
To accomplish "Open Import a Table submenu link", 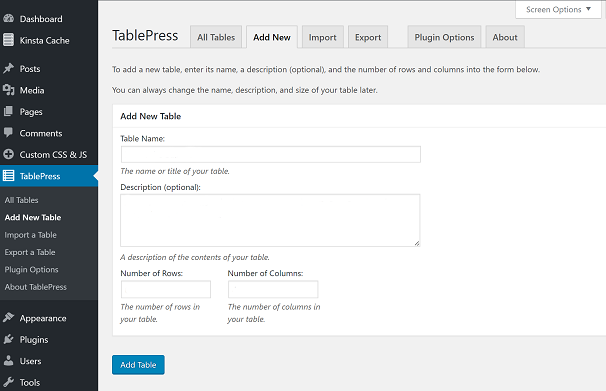I will tap(31, 235).
